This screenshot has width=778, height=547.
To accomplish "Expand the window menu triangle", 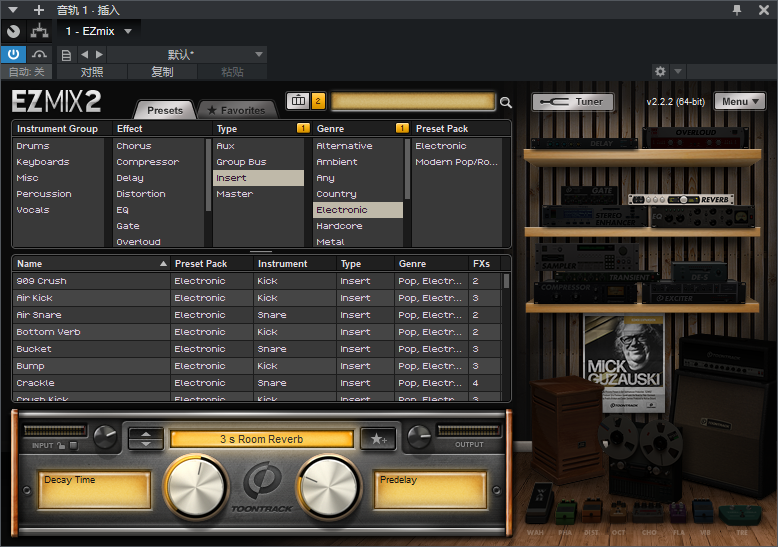I will pos(12,10).
